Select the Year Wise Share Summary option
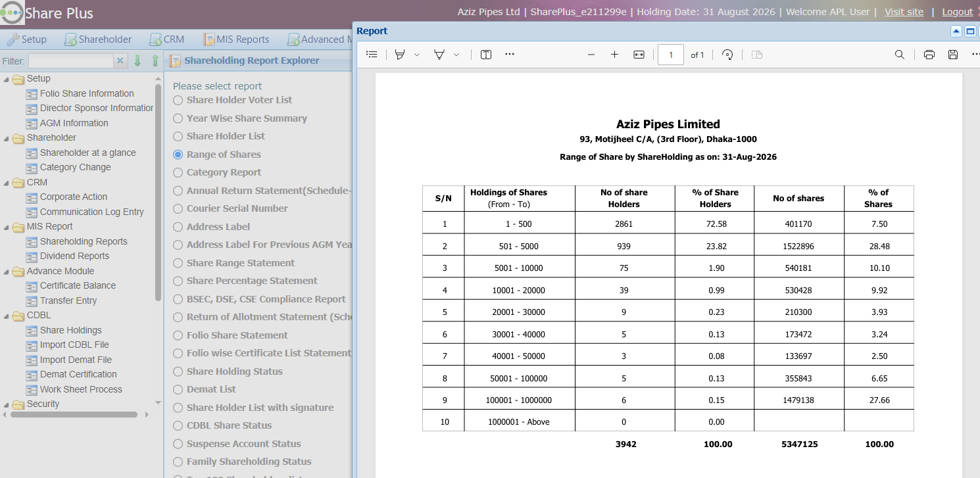Viewport: 980px width, 478px height. coord(178,119)
